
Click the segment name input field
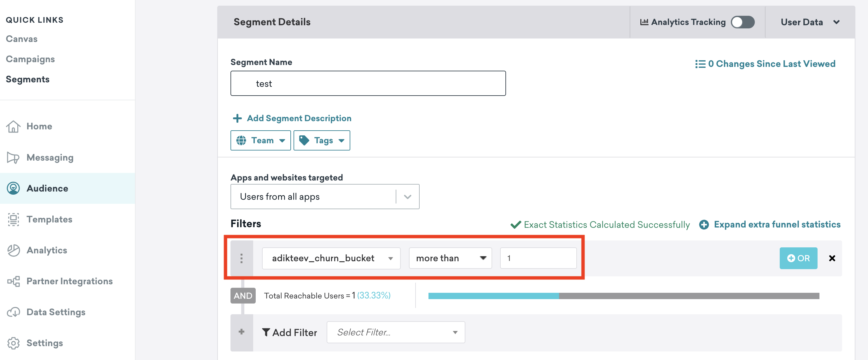point(369,83)
